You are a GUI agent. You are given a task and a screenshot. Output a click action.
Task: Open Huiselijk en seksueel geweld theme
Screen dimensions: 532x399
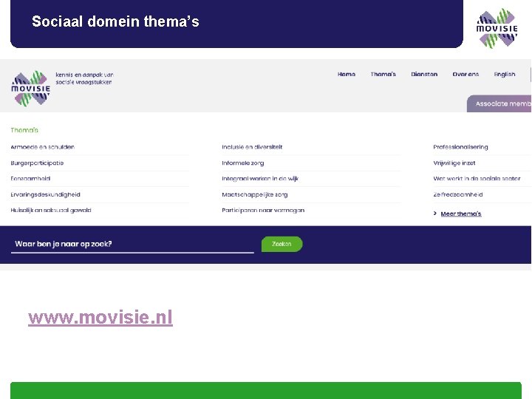coord(51,210)
